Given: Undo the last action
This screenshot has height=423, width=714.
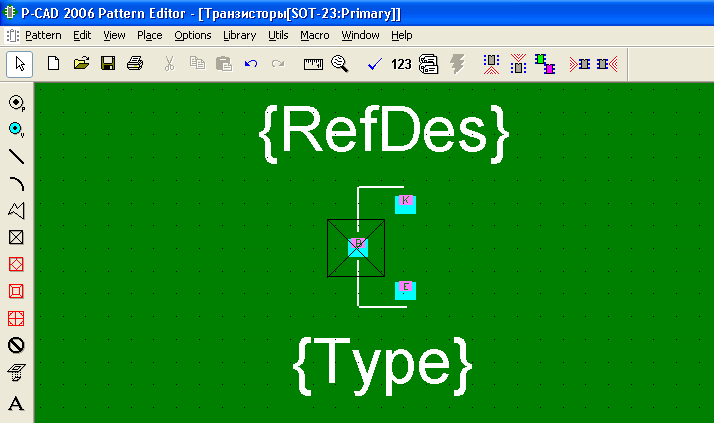Looking at the screenshot, I should coord(251,64).
